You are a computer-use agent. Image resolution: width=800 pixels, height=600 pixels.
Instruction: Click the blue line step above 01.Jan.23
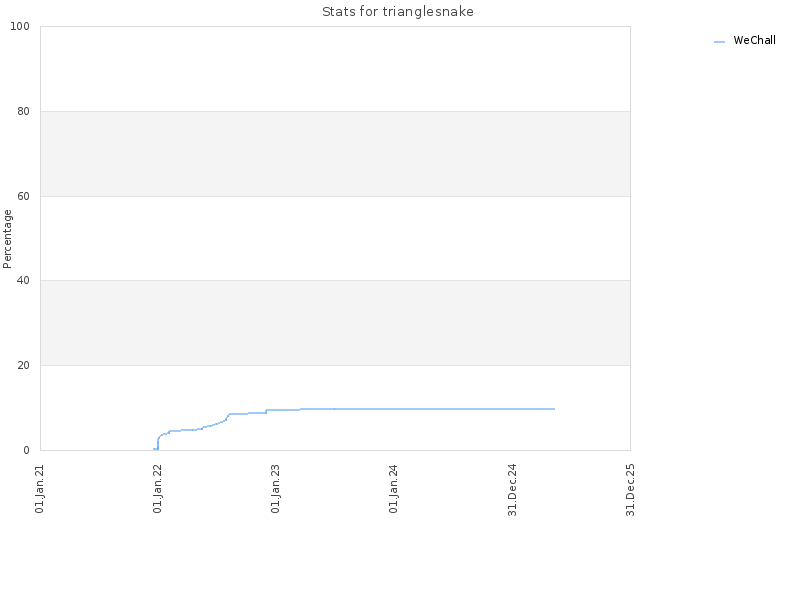(x=266, y=411)
